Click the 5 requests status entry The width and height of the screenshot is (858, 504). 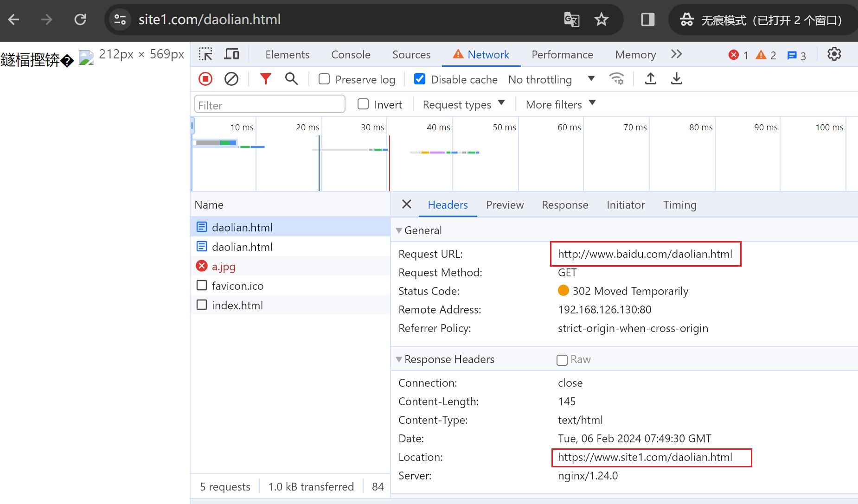[225, 487]
